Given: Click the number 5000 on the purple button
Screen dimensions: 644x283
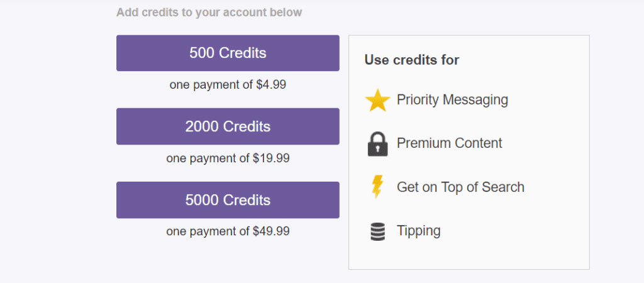Looking at the screenshot, I should (200, 200).
